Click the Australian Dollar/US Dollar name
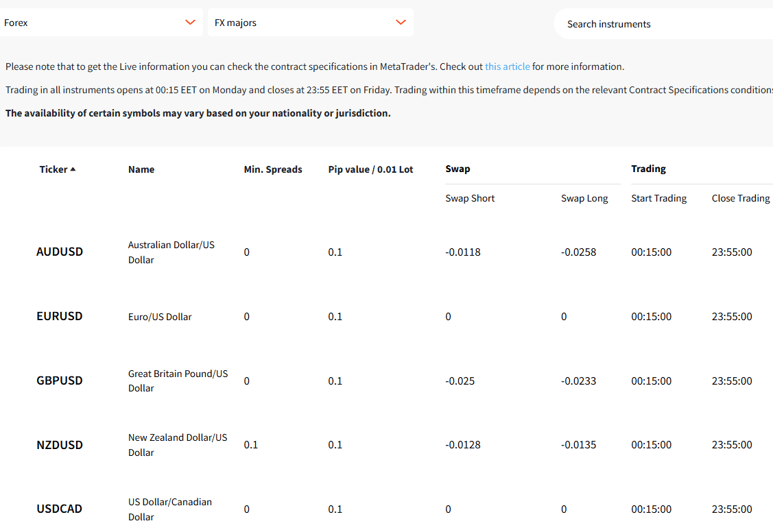The width and height of the screenshot is (773, 532). tap(171, 252)
